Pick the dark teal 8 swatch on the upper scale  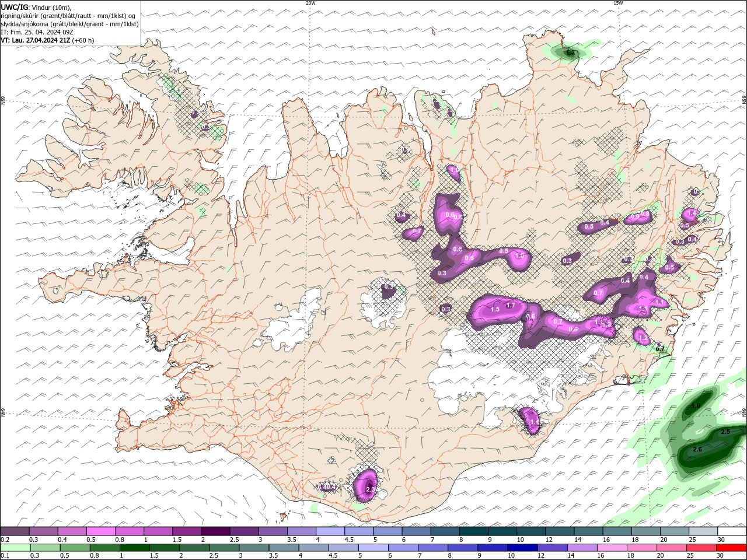pyautogui.click(x=474, y=531)
